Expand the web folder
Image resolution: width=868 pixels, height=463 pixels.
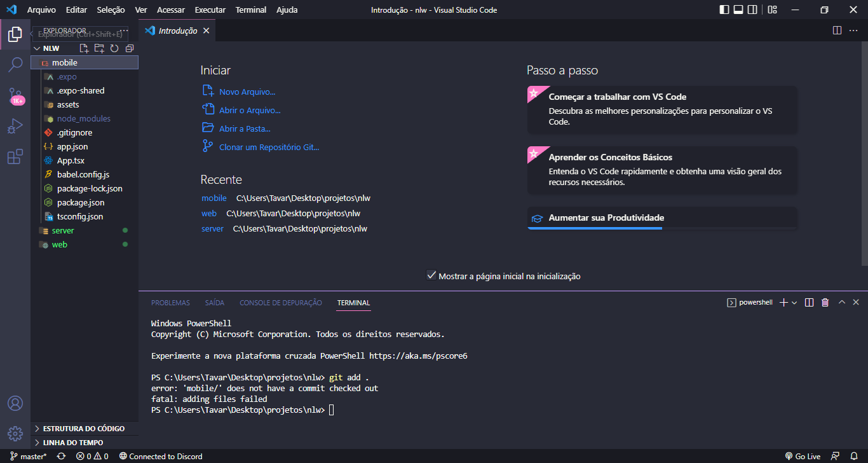click(x=85, y=245)
